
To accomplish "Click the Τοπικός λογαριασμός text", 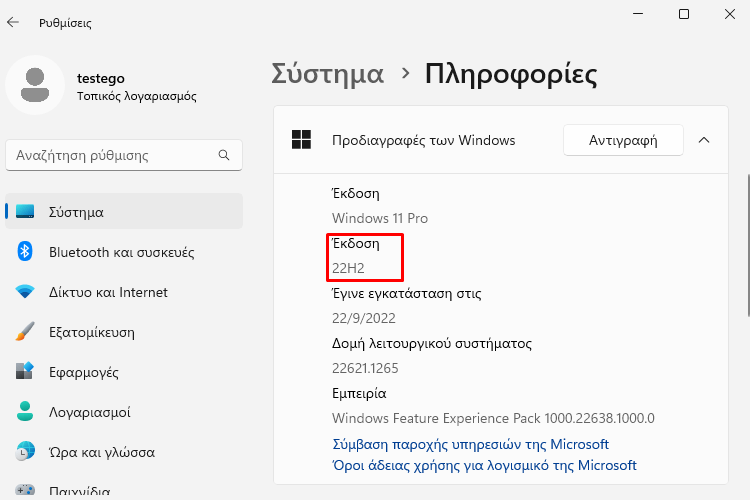I will pyautogui.click(x=137, y=96).
